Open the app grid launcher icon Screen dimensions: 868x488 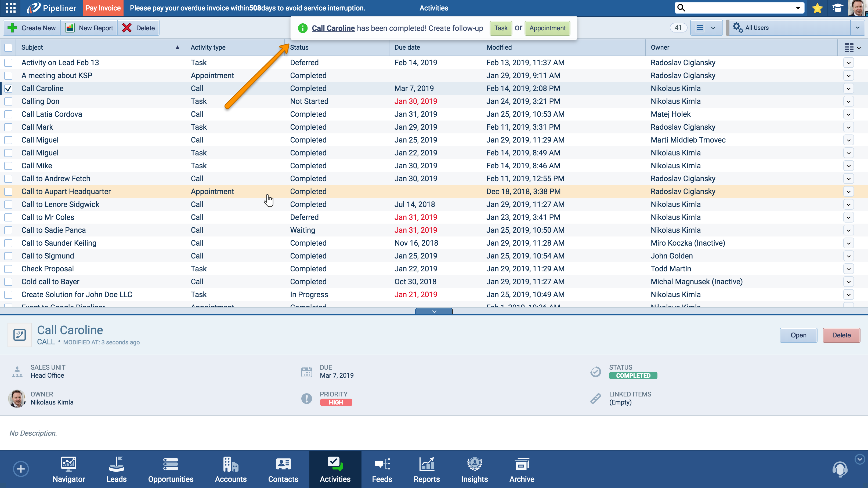tap(10, 8)
